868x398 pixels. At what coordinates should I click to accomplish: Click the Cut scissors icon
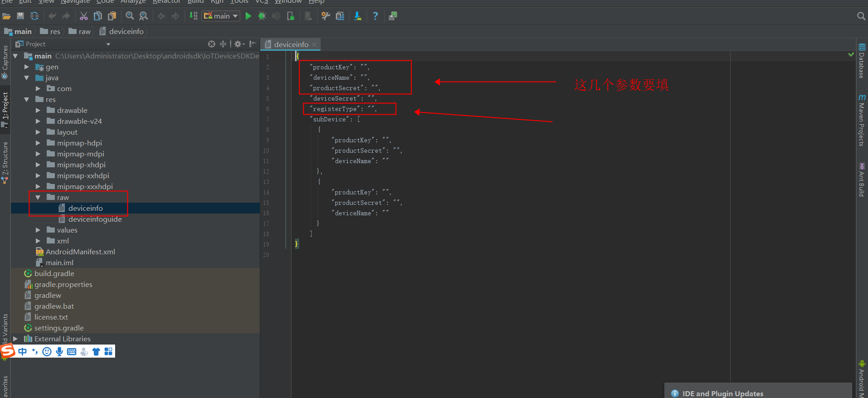tap(84, 16)
